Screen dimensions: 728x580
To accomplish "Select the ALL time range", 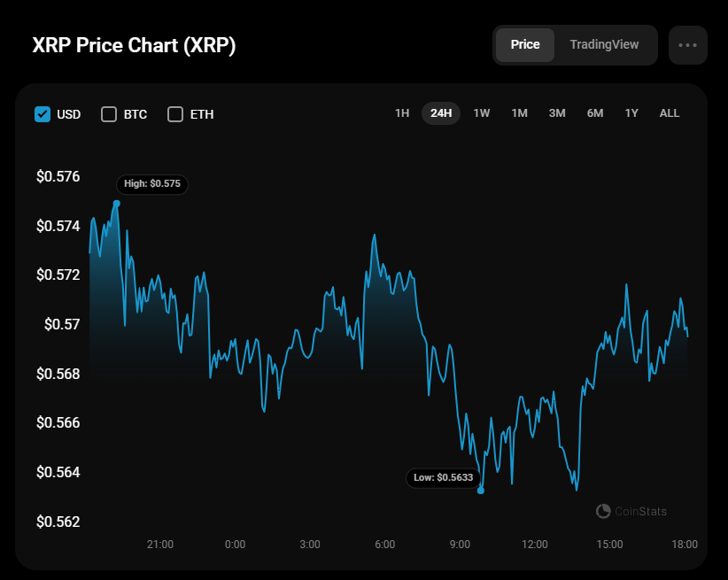I will point(669,113).
